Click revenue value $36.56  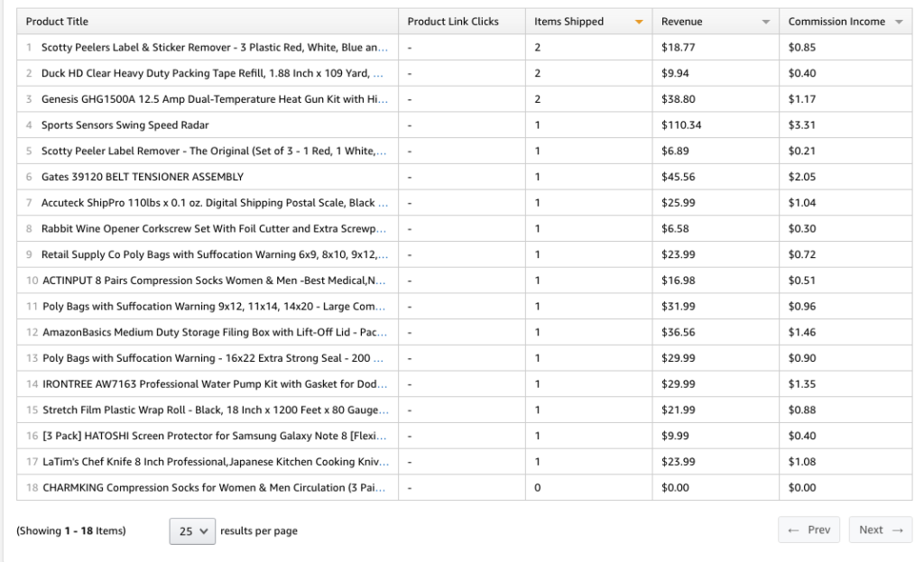point(679,332)
